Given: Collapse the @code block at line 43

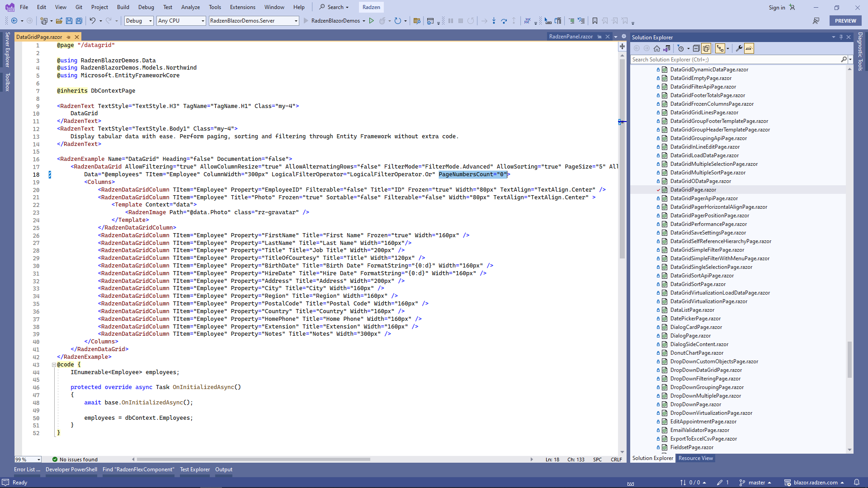Looking at the screenshot, I should click(54, 365).
